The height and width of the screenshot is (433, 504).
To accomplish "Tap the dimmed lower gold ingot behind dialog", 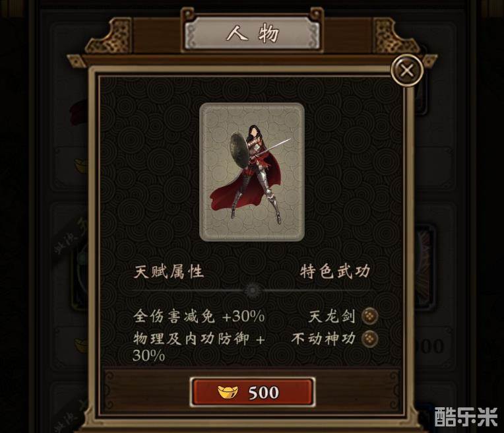I will 80,346.
